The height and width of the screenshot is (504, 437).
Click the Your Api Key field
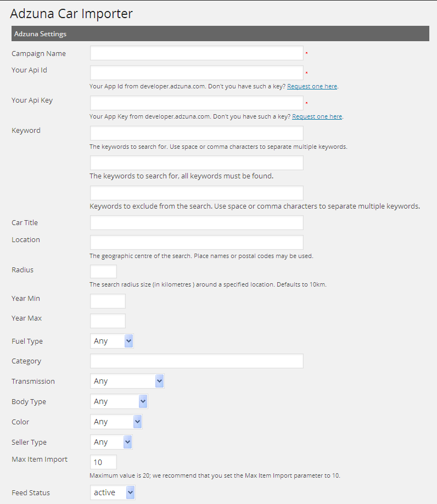pyautogui.click(x=197, y=103)
